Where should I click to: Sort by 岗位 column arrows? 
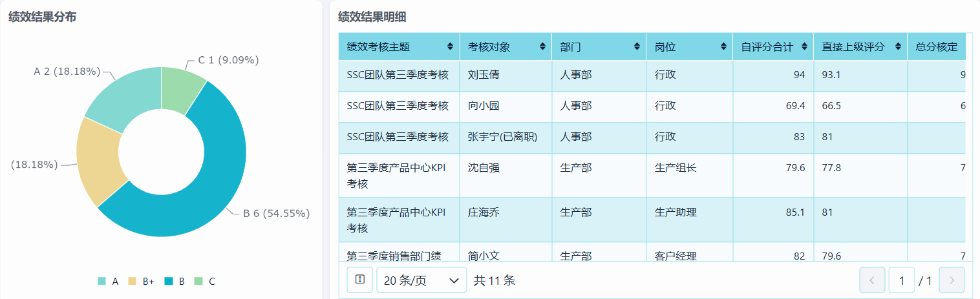[x=723, y=46]
